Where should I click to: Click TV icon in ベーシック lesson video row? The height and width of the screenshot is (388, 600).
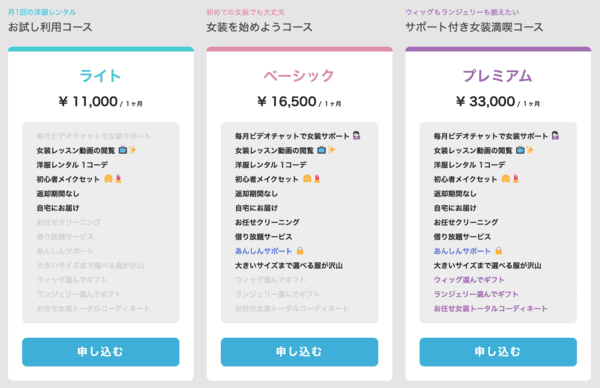(x=321, y=150)
